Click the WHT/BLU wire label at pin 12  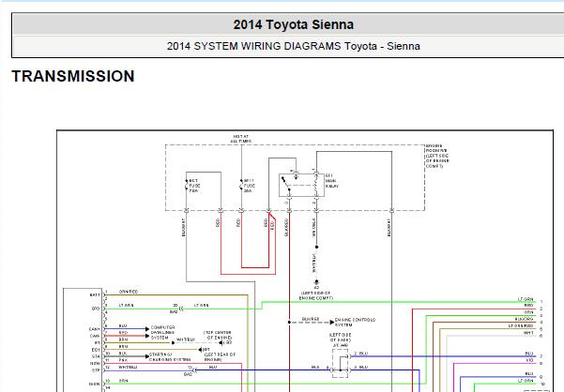[128, 368]
